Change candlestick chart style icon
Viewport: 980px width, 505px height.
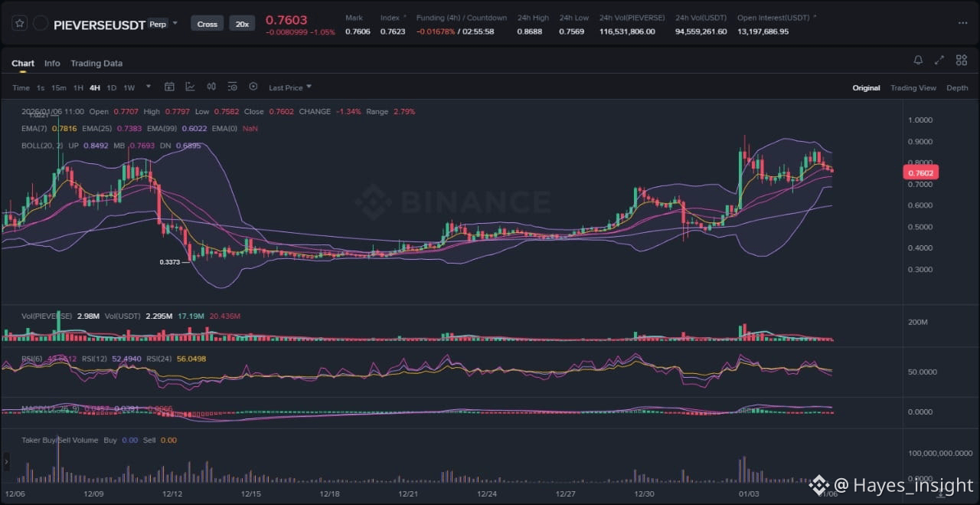pos(211,87)
